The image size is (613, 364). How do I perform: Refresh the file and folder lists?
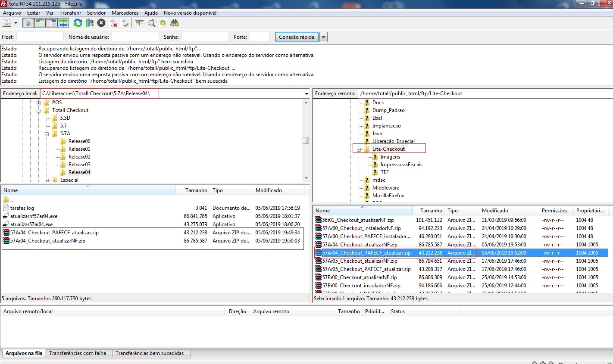coord(78,23)
